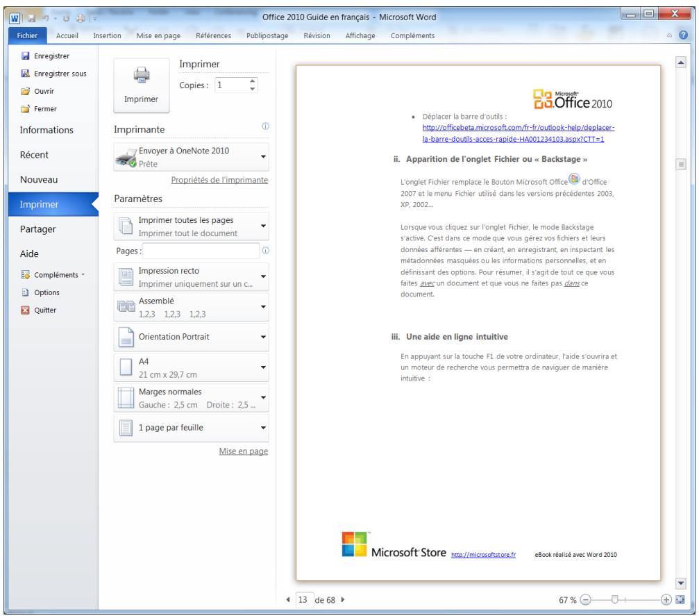Select Imprimer in Backstage menu
This screenshot has height=616, width=699.
coord(53,204)
